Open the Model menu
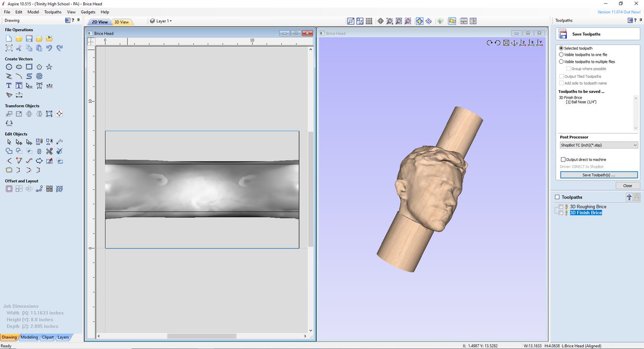Image resolution: width=644 pixels, height=349 pixels. [x=33, y=12]
